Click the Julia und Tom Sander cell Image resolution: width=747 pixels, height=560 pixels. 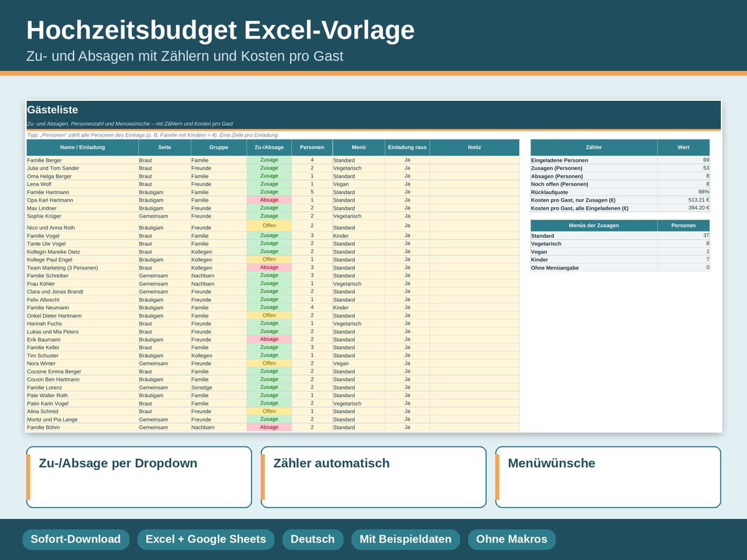pos(82,168)
